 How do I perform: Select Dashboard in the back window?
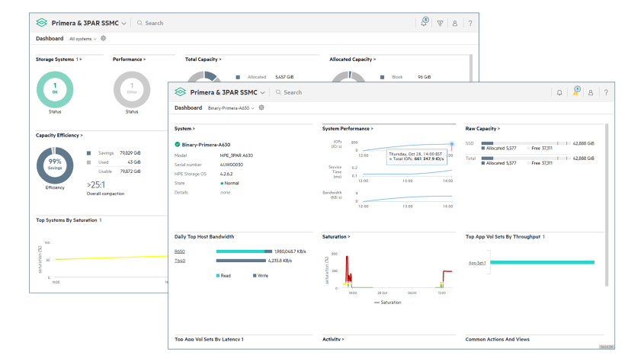[x=50, y=38]
